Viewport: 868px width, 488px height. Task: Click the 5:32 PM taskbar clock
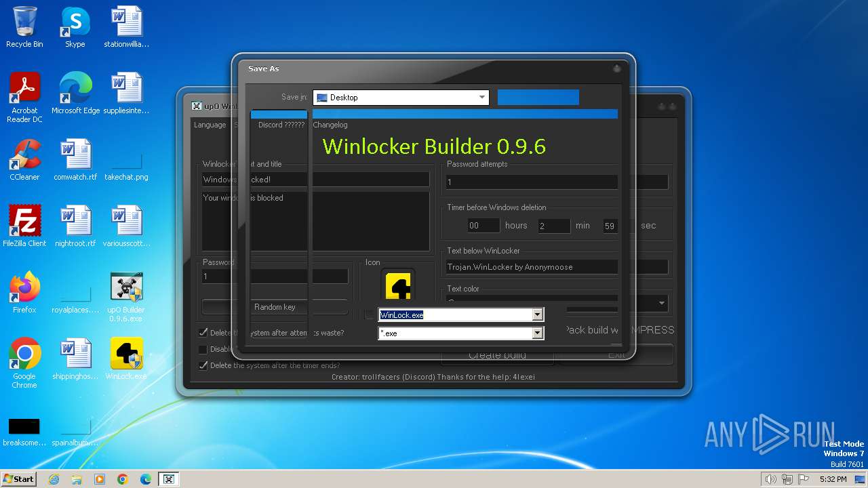(833, 479)
